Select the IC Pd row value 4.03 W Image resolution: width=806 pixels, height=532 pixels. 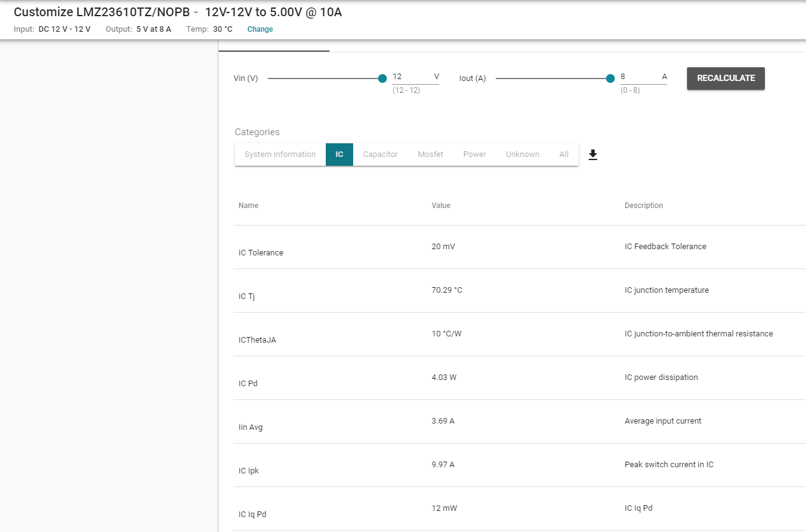444,378
